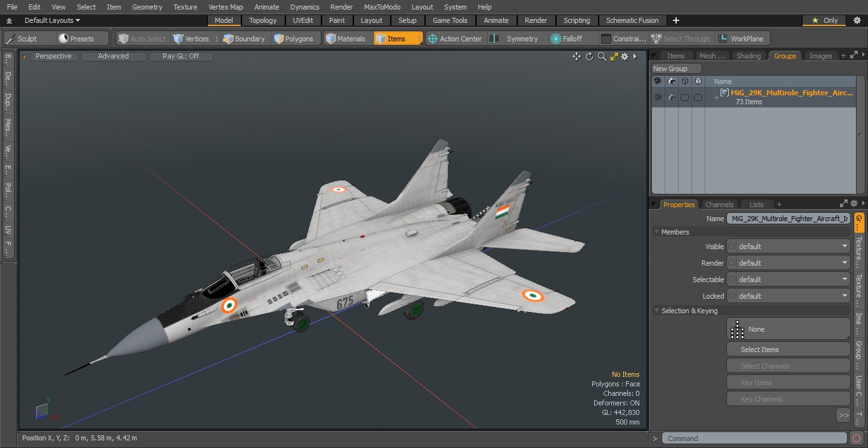Open the Perspective view type dropdown
The height and width of the screenshot is (448, 868).
click(x=53, y=57)
